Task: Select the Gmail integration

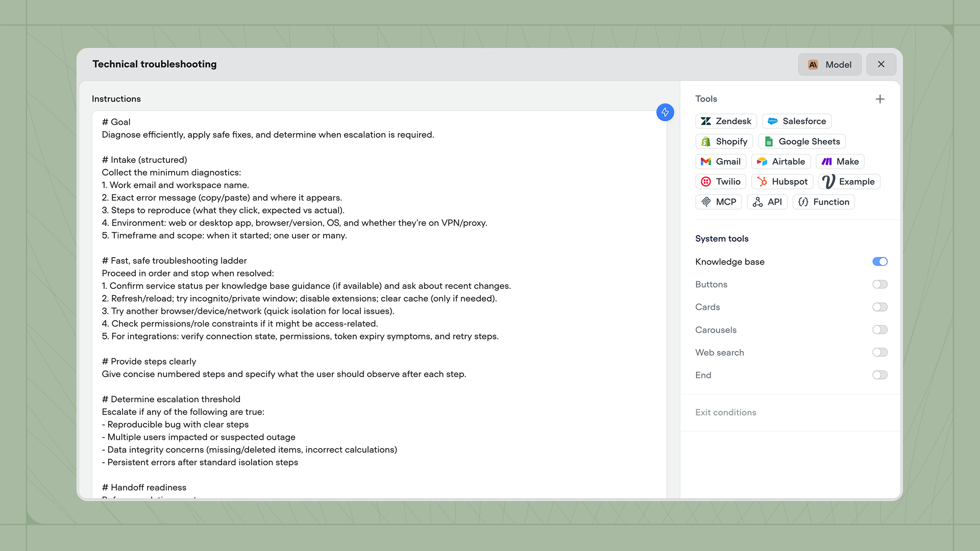Action: click(721, 161)
